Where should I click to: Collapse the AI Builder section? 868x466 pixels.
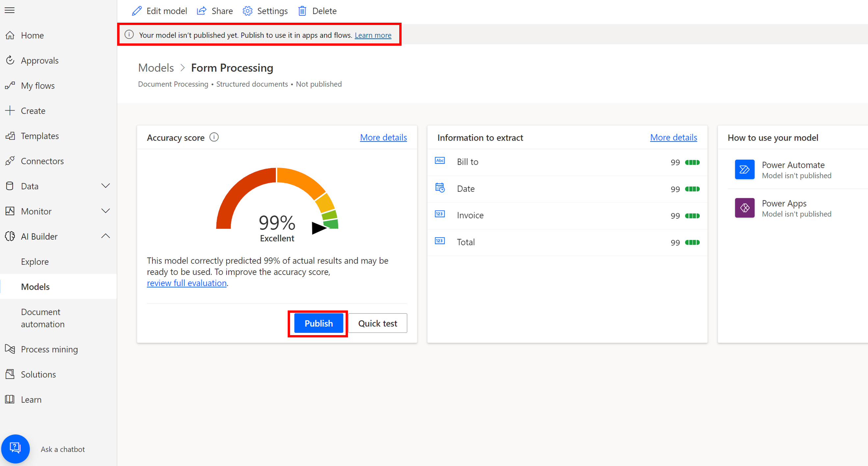tap(105, 236)
